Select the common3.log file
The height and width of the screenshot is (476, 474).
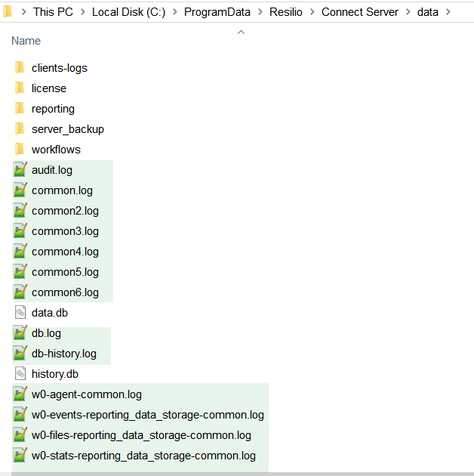pyautogui.click(x=65, y=231)
